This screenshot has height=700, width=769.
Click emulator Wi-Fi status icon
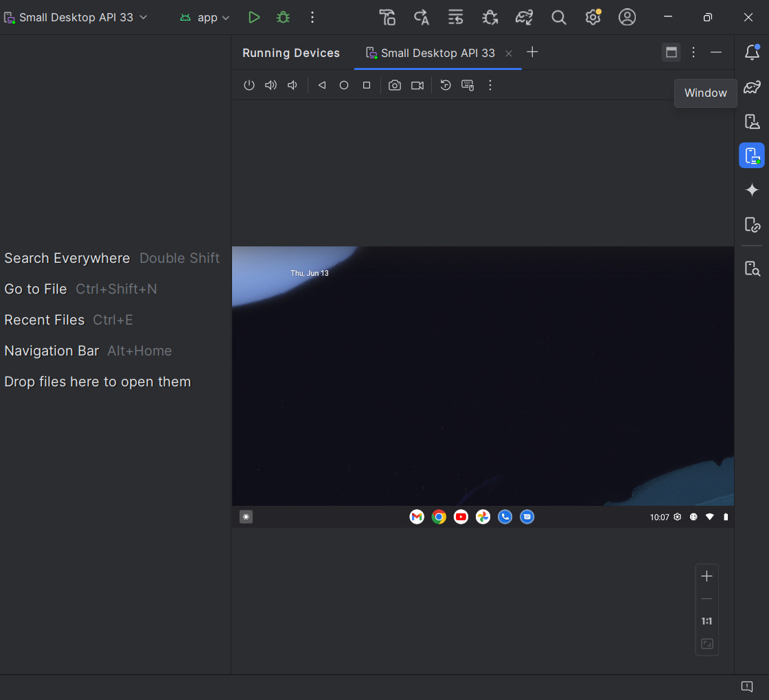pyautogui.click(x=710, y=517)
